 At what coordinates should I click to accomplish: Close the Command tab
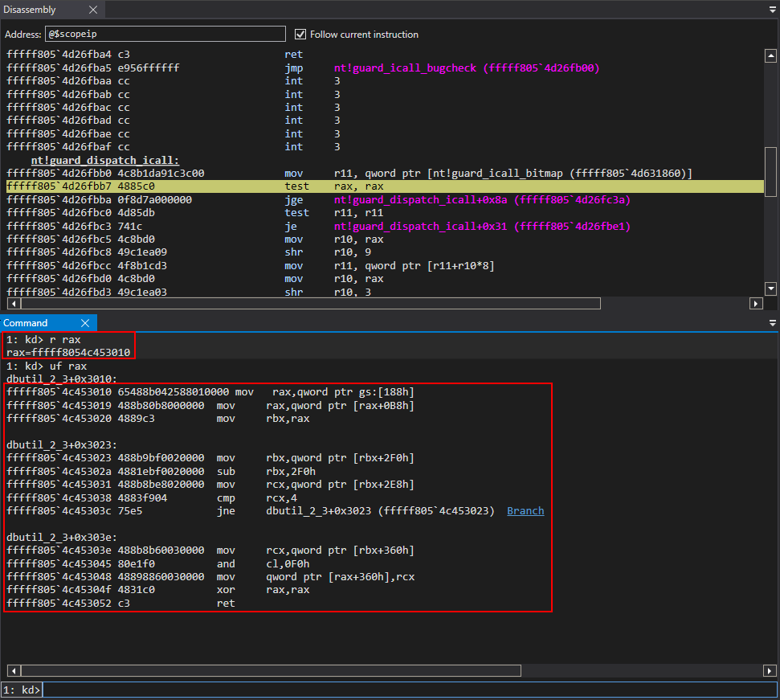tap(84, 322)
